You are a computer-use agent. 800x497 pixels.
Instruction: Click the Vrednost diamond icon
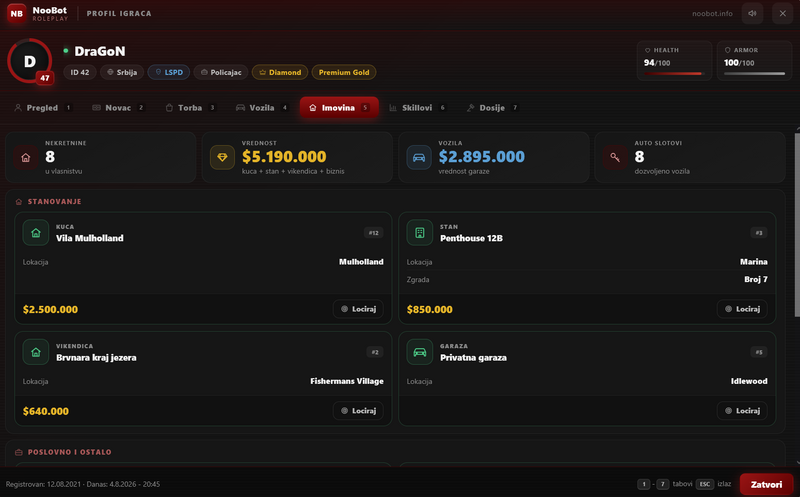pyautogui.click(x=222, y=158)
